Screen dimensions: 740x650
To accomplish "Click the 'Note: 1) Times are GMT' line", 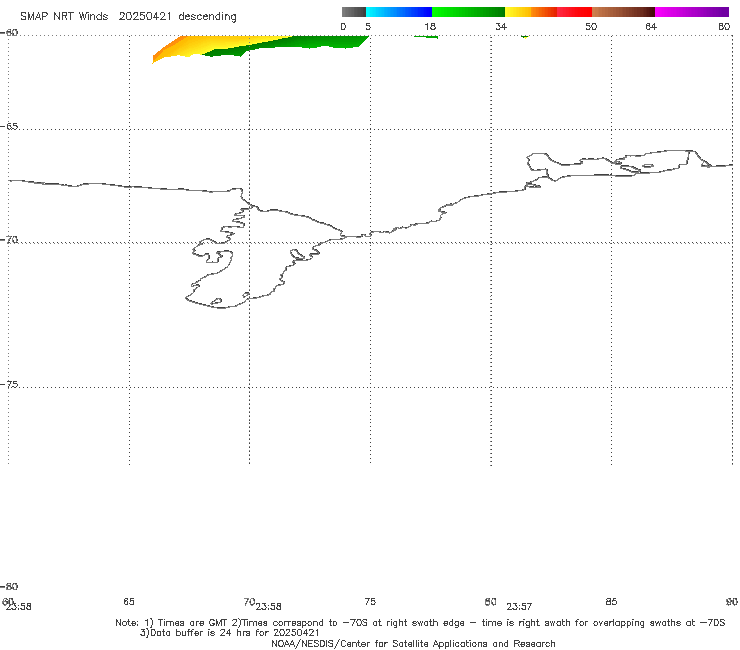I will coord(420,623).
